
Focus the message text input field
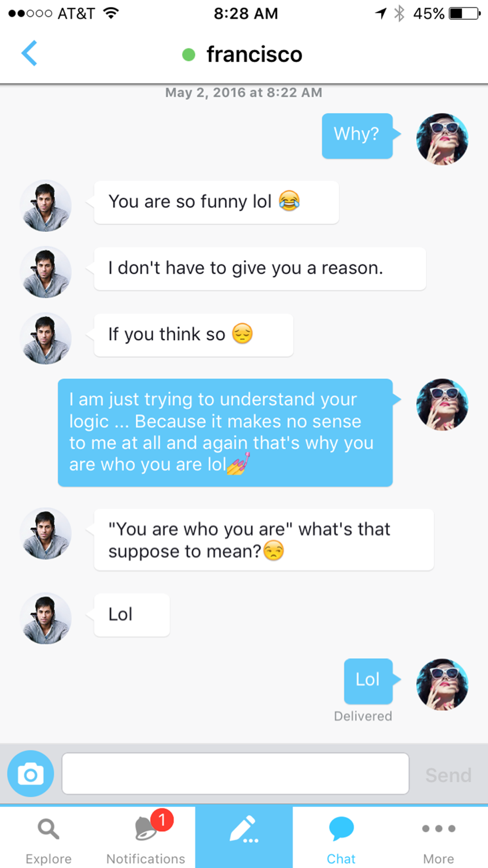click(235, 774)
